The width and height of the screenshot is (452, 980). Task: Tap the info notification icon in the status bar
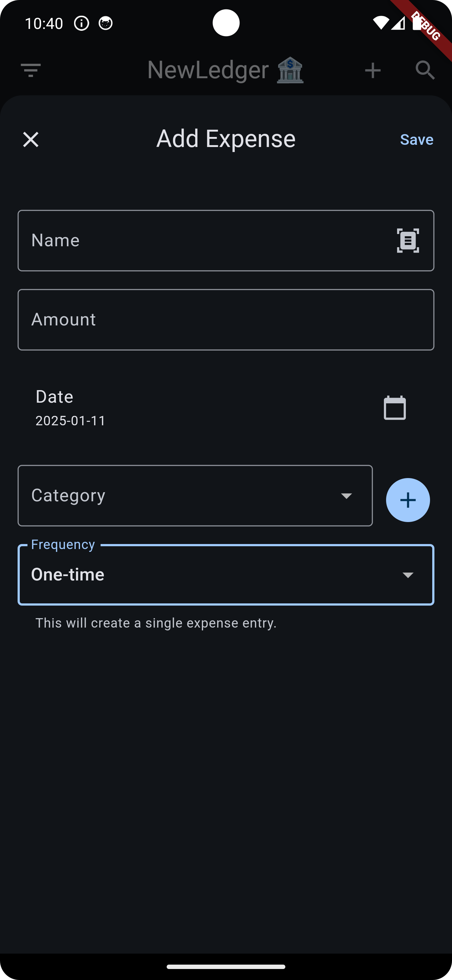point(81,23)
